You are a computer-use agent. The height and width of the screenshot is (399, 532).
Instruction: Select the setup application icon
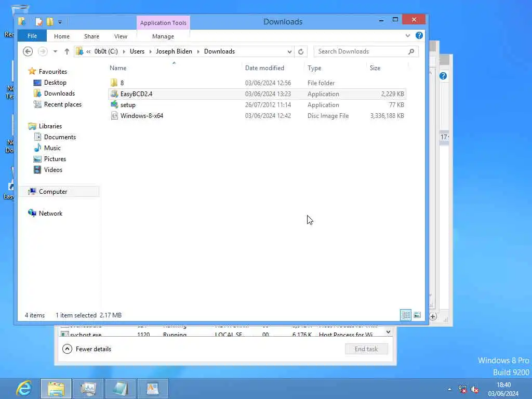click(x=114, y=105)
